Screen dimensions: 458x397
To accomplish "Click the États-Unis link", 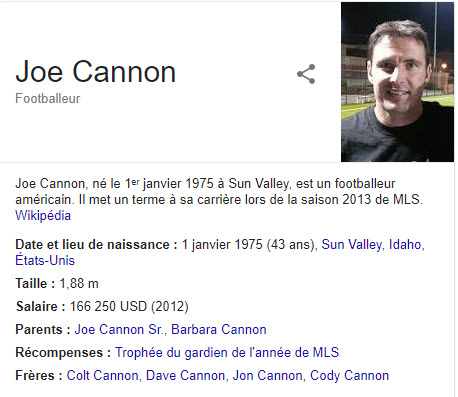I will click(x=45, y=260).
